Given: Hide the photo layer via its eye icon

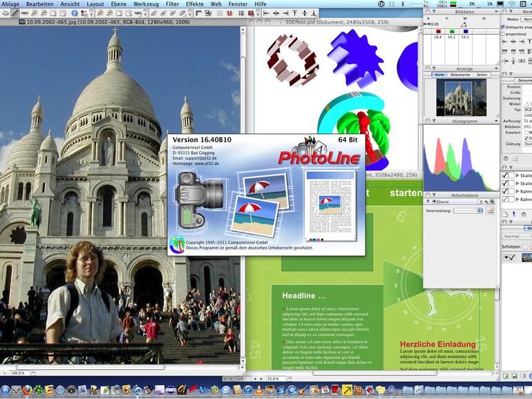Looking at the screenshot, I should click(x=506, y=257).
